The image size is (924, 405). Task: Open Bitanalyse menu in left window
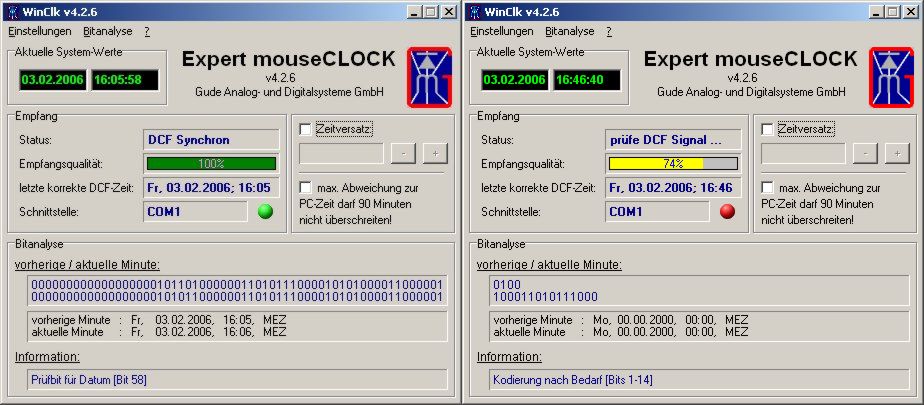pos(108,31)
